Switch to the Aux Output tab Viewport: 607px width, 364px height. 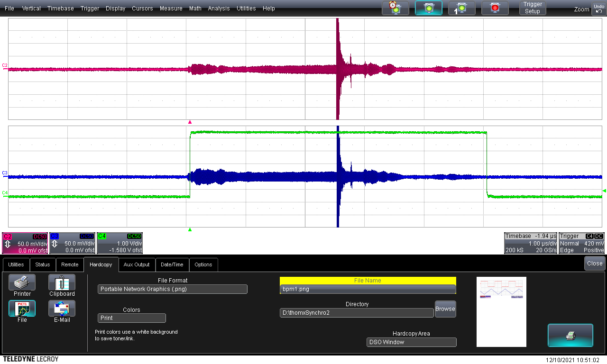tap(137, 264)
